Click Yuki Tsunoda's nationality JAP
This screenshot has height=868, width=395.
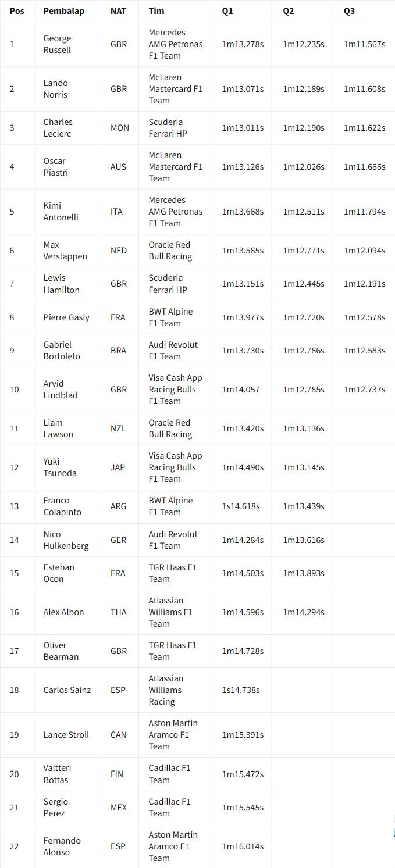pos(118,467)
